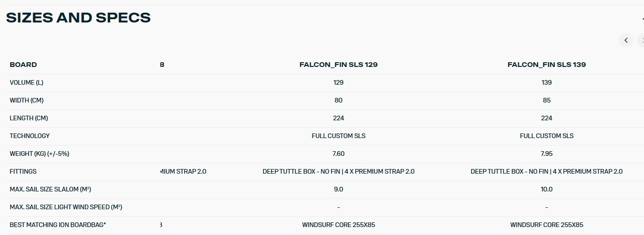Screen dimensions: 644x235
Task: Click the Max. Sail Size Slalom label
Action: [50, 190]
